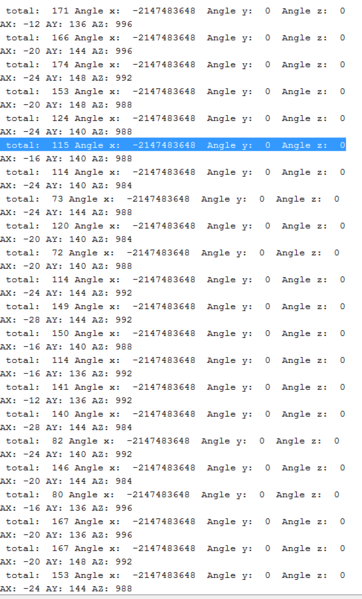Click the 'total: 141' output line
Image resolution: width=362 pixels, height=599 pixels.
(176, 387)
